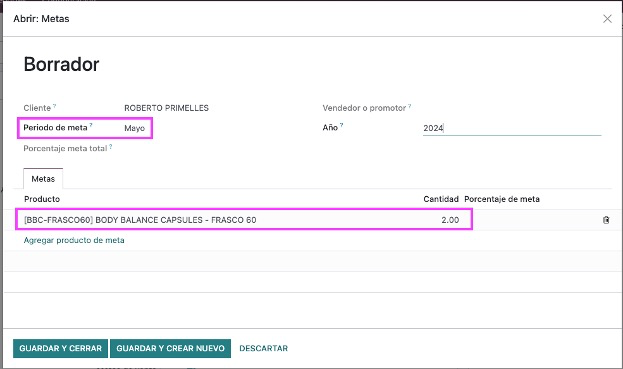The image size is (623, 369).
Task: Open the Cliente ROBERTO PRIMELLES field
Action: 166,108
